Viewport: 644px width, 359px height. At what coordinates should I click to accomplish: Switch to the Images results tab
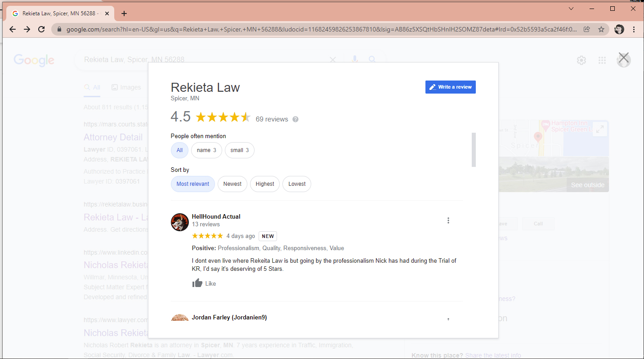126,87
